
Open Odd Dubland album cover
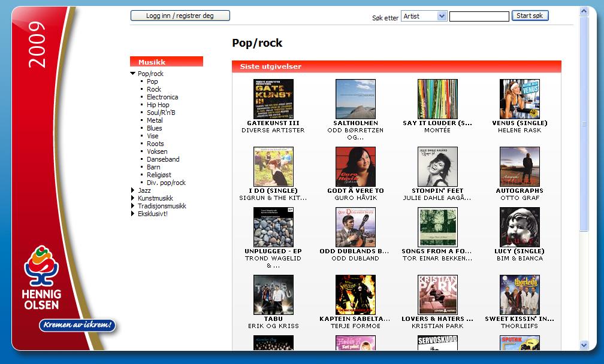[x=355, y=227]
